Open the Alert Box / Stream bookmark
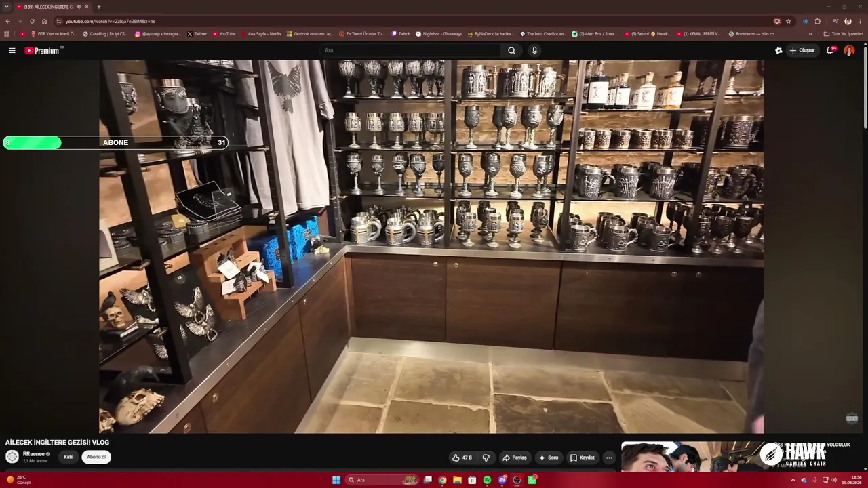868x488 pixels. click(595, 33)
